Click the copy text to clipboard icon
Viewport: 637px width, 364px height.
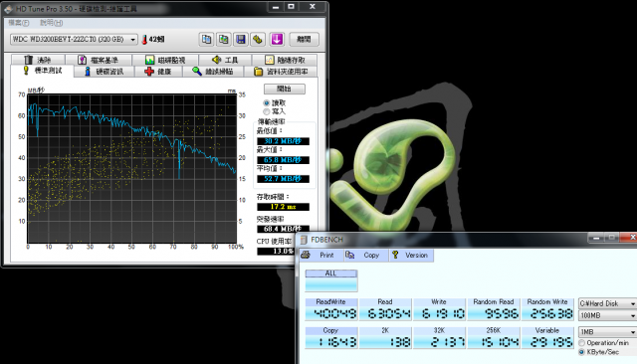point(206,40)
